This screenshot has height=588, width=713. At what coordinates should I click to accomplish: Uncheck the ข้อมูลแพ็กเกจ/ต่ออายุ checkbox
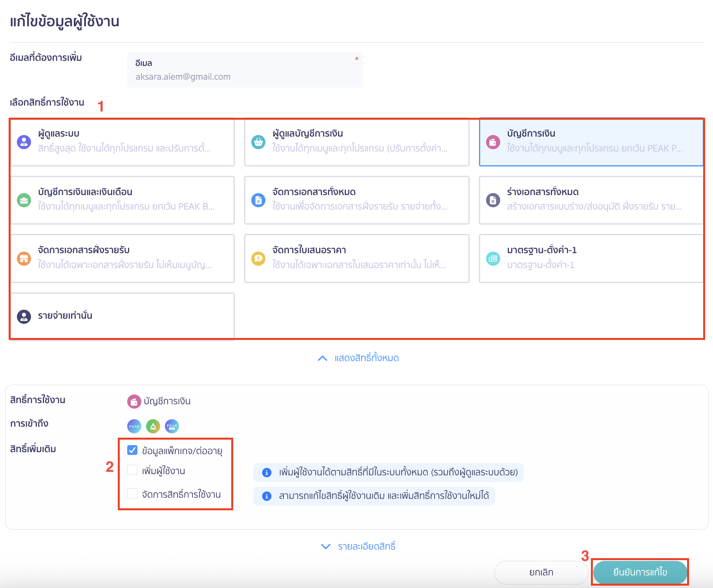coord(132,450)
